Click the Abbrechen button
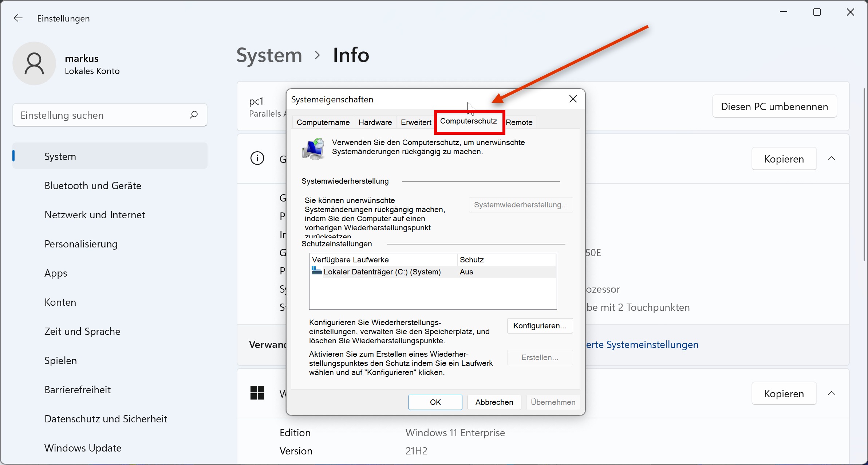The width and height of the screenshot is (868, 465). pos(494,402)
